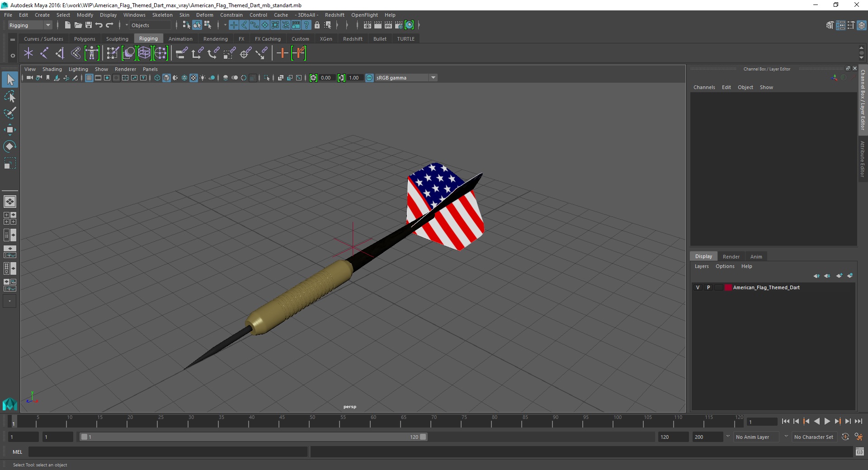The width and height of the screenshot is (868, 470).
Task: Toggle visibility V of American_Flag_Themed_Dart layer
Action: click(698, 287)
